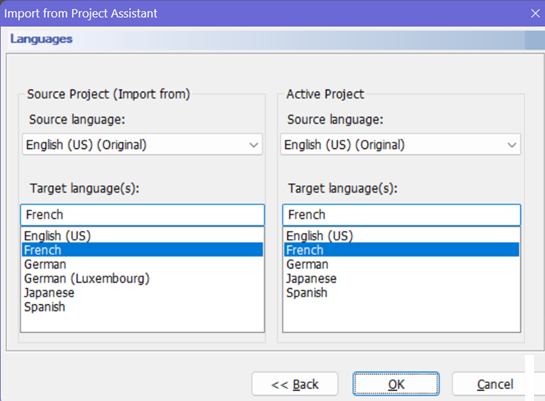
Task: Select French in Source Project target list
Action: (x=143, y=250)
